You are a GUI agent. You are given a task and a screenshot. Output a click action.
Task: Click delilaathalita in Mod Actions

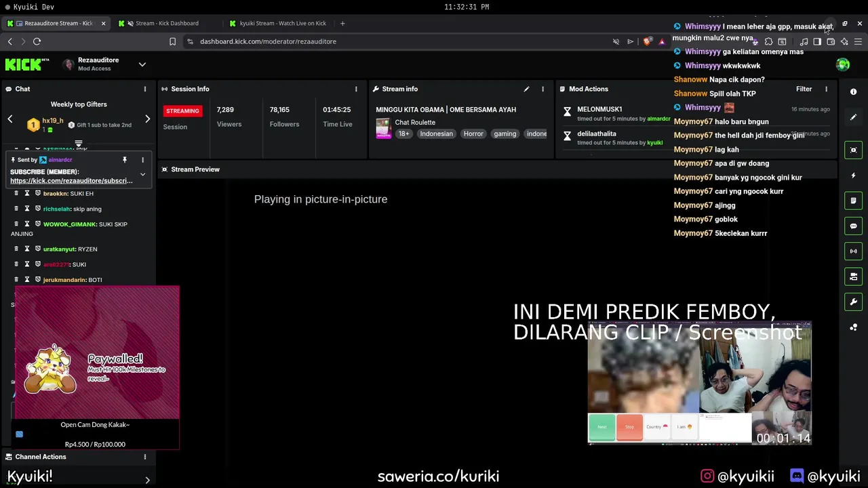597,134
